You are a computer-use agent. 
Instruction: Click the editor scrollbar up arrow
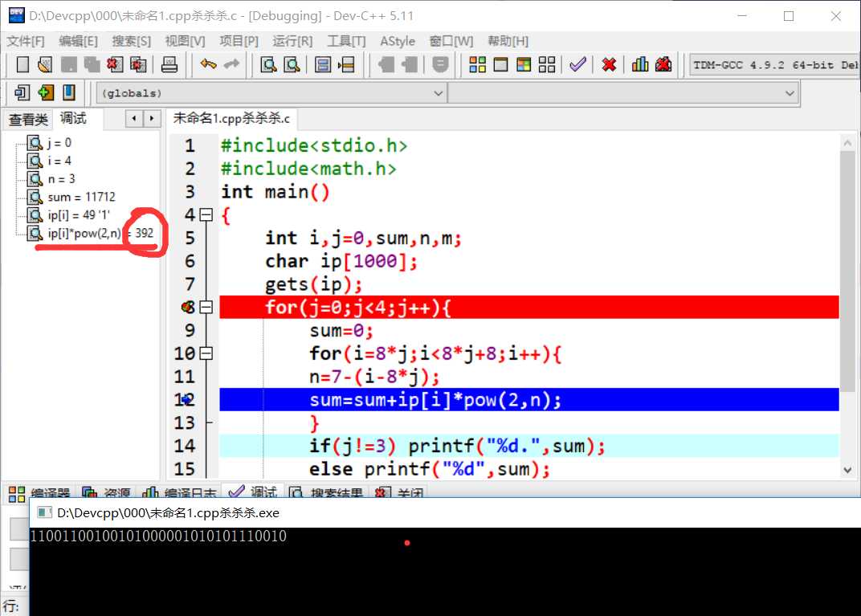point(847,143)
